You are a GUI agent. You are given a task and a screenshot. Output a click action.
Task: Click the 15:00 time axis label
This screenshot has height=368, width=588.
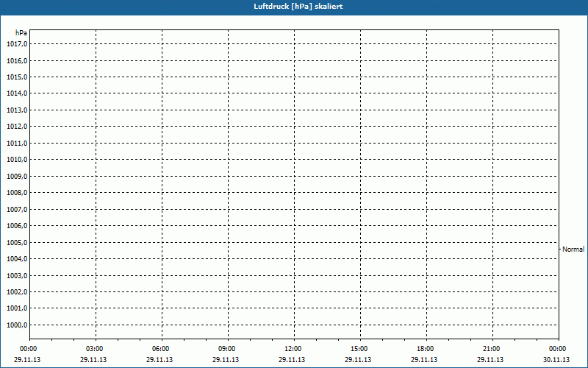click(359, 349)
